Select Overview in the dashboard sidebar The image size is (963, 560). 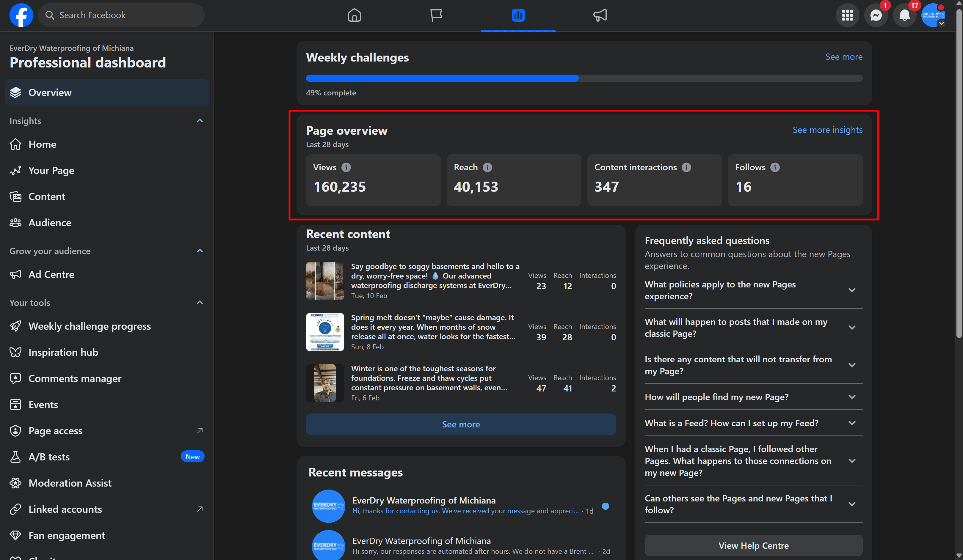(x=107, y=92)
